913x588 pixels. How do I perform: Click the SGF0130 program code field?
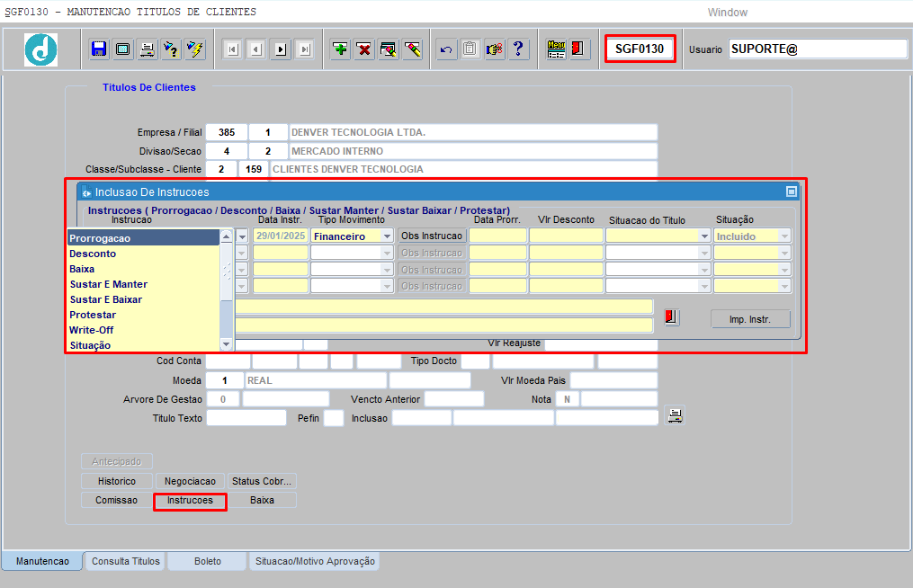[640, 49]
